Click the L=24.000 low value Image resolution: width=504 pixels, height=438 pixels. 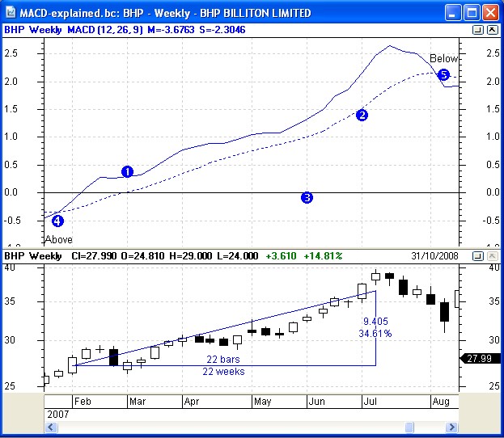click(x=238, y=256)
